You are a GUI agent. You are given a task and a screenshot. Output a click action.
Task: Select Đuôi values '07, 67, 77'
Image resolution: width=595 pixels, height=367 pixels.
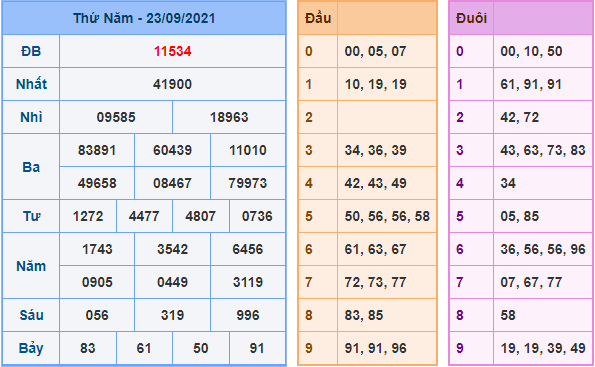coord(531,282)
